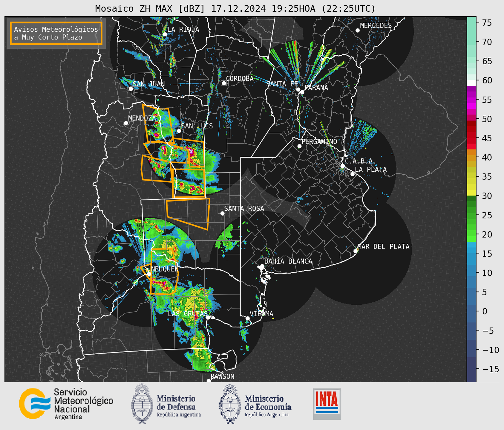504x430 pixels.
Task: Click the Ministerio de Defensa crest
Action: (142, 404)
